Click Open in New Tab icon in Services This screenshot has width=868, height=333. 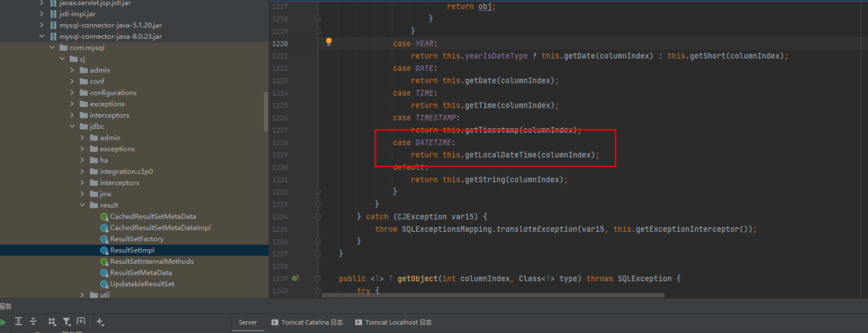81,322
